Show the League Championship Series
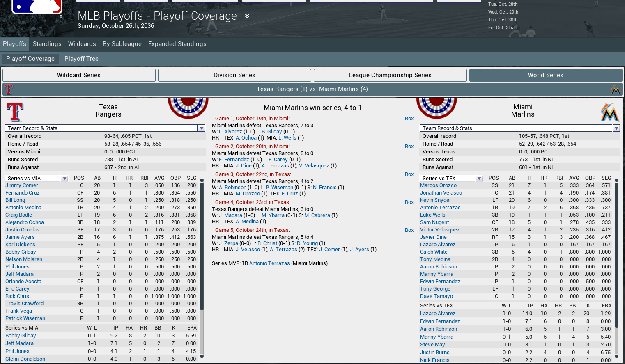This screenshot has width=625, height=364. coord(390,75)
